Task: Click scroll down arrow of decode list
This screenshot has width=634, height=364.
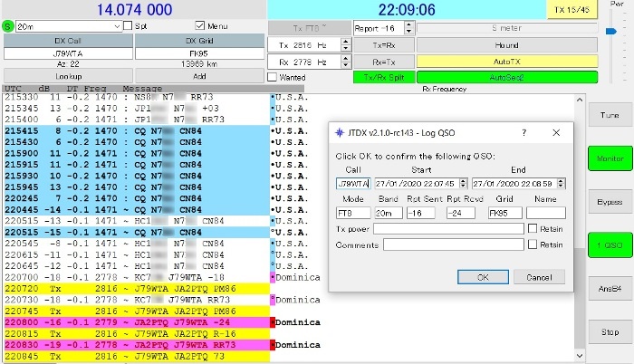Action: point(580,356)
